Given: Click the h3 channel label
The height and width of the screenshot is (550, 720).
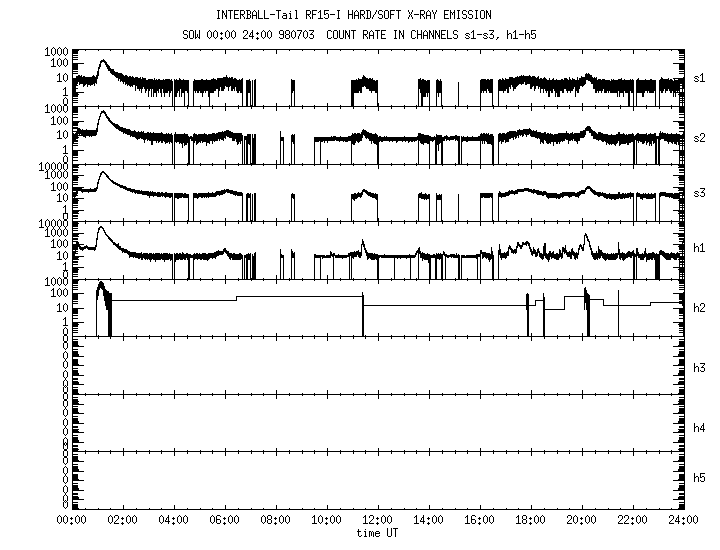Looking at the screenshot, I should click(x=700, y=368).
